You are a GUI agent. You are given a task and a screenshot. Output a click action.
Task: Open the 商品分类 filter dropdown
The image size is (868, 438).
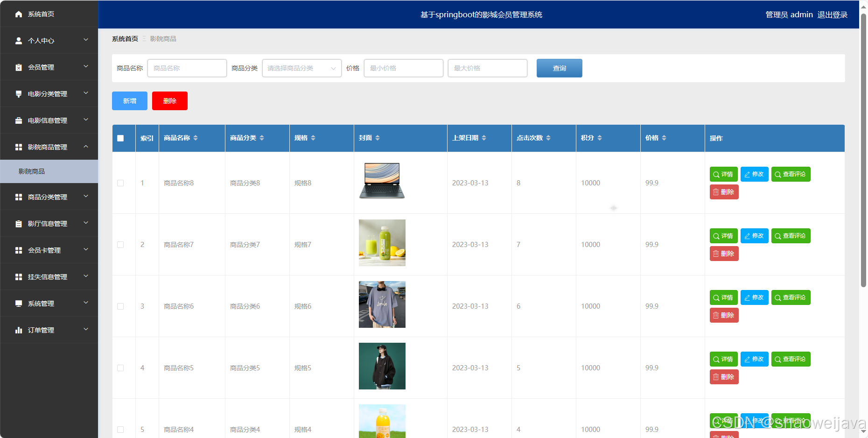pyautogui.click(x=301, y=68)
